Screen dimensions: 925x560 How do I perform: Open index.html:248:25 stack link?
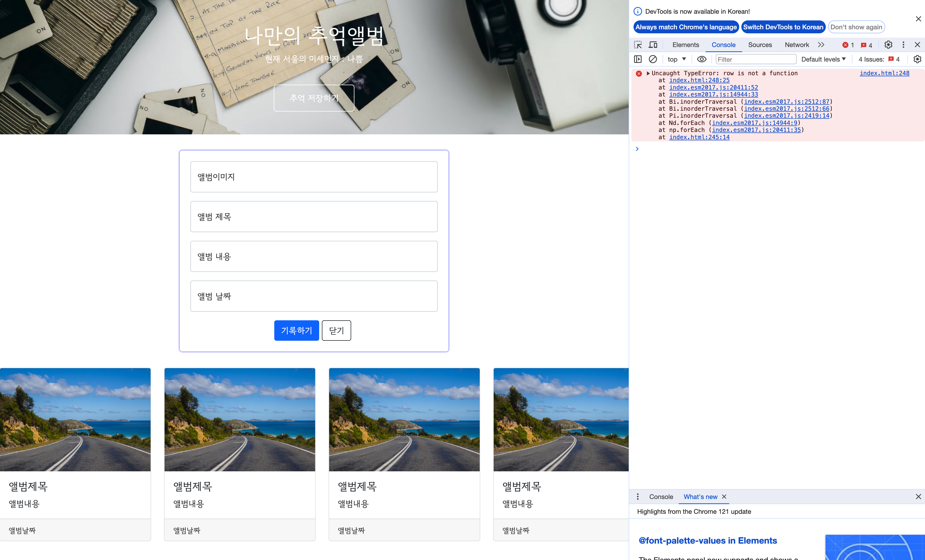[699, 80]
